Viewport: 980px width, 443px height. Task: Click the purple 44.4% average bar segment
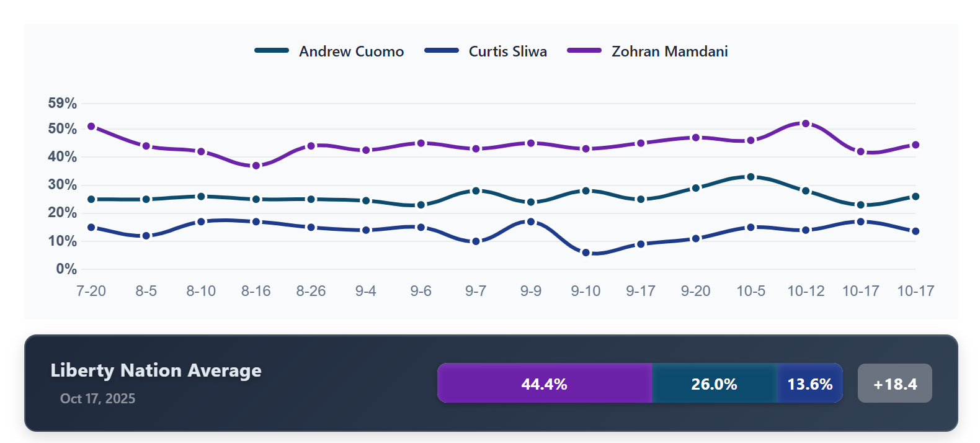544,384
